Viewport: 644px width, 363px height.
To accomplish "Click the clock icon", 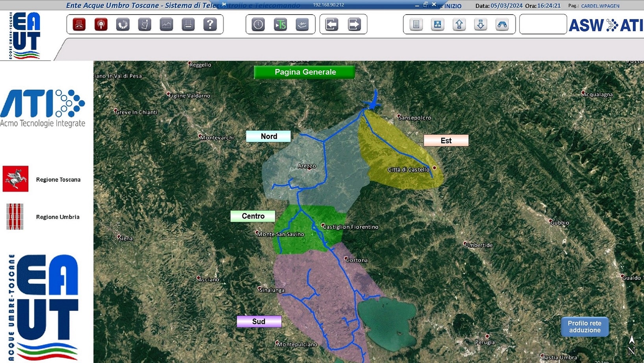I will [258, 24].
